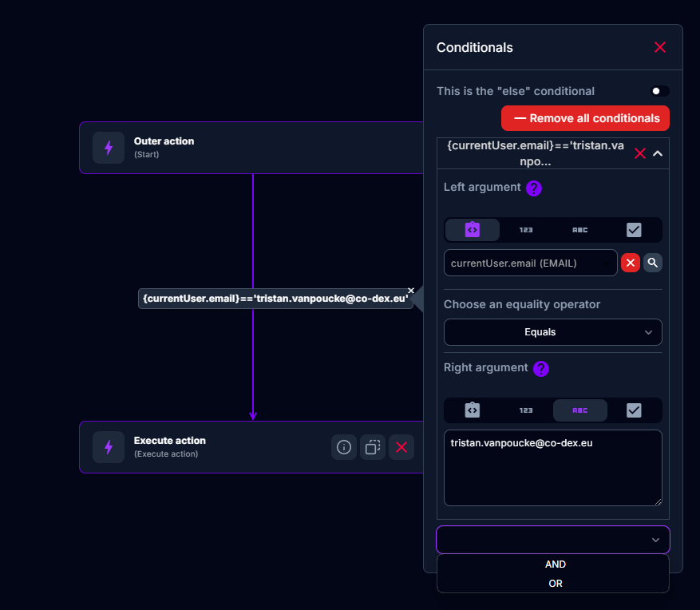Clear the left argument with red X button
Viewport: 700px width, 610px height.
coord(631,263)
